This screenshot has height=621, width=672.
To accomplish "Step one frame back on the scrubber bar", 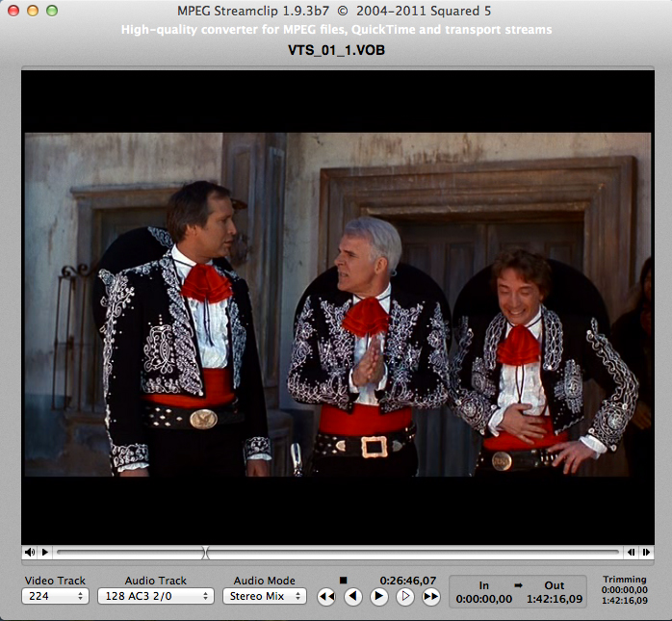I will click(x=631, y=552).
